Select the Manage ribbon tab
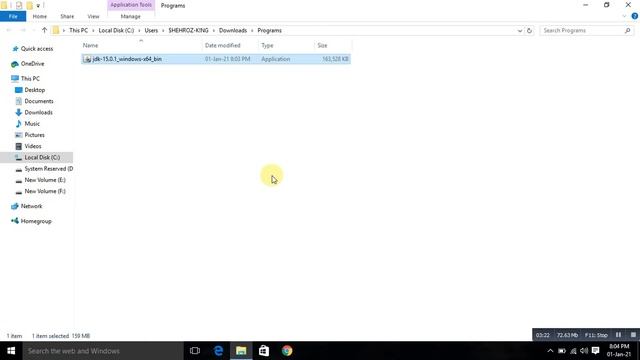This screenshot has width=640, height=360. 131,16
